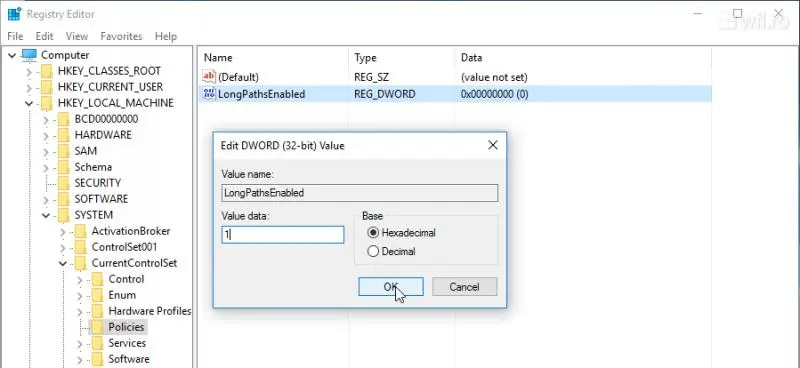Click the Control folder icon
Screen dimensions: 800x368
pos(97,279)
